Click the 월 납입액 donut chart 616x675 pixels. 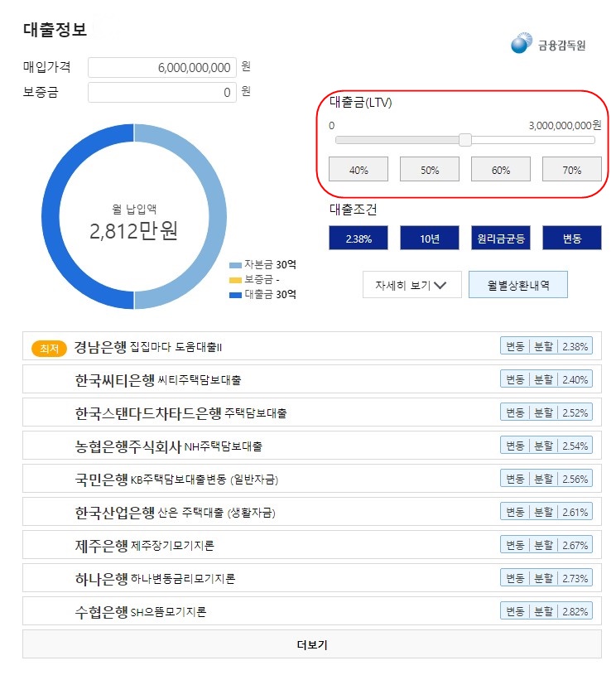pos(132,217)
